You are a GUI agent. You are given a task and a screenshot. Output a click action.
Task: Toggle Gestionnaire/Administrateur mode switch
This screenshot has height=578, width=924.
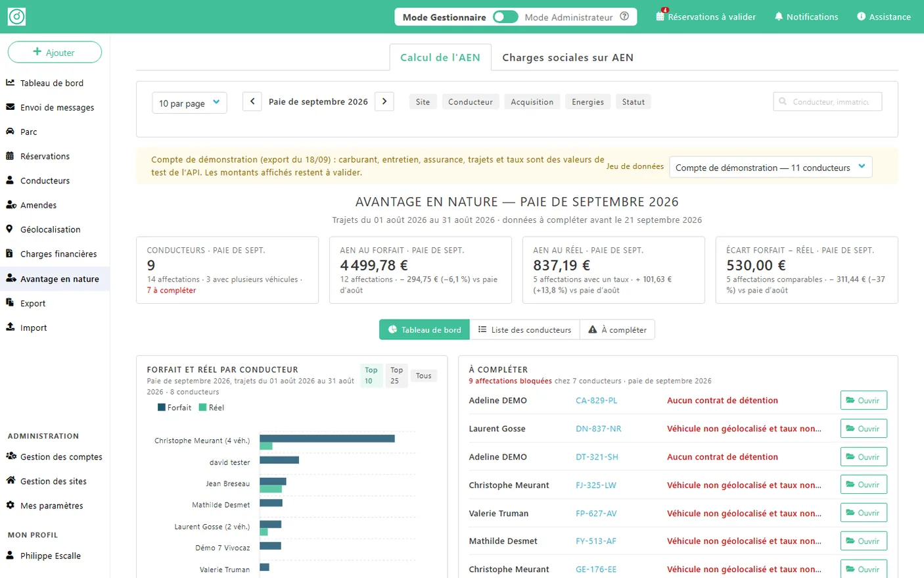(505, 17)
